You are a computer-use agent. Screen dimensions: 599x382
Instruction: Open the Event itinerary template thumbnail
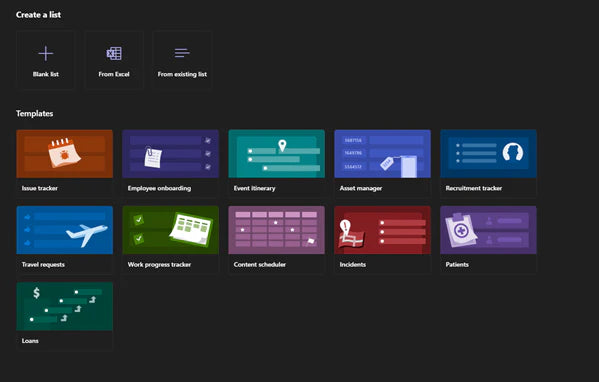pyautogui.click(x=277, y=154)
